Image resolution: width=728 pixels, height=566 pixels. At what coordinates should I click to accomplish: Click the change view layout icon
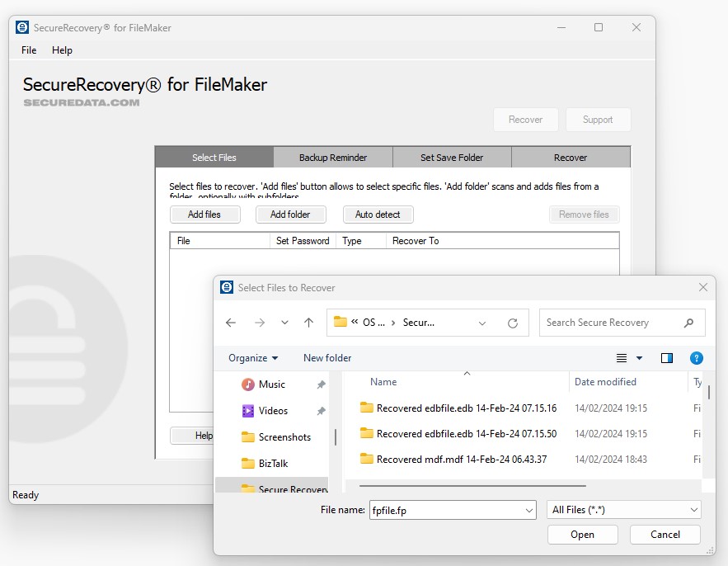tap(622, 358)
